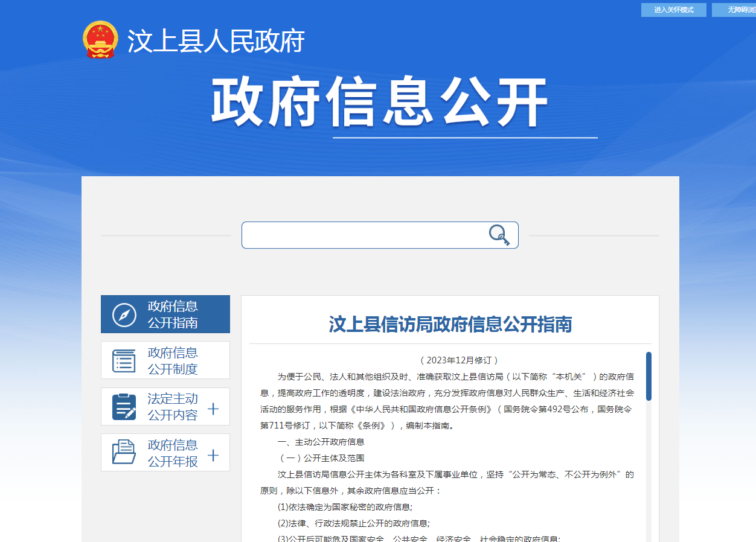756x542 pixels.
Task: Click the clipboard icon beside 法定主动公开内容
Action: tap(124, 407)
